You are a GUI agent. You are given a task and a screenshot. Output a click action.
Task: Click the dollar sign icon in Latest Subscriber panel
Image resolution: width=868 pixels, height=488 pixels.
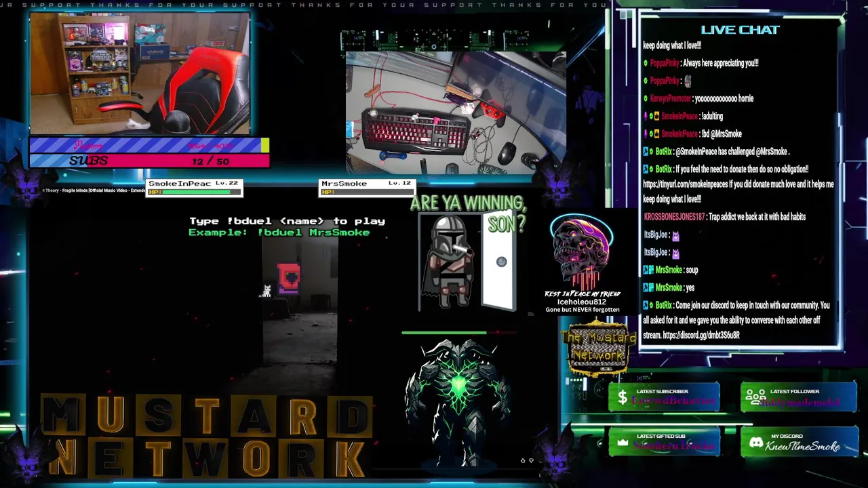point(622,398)
